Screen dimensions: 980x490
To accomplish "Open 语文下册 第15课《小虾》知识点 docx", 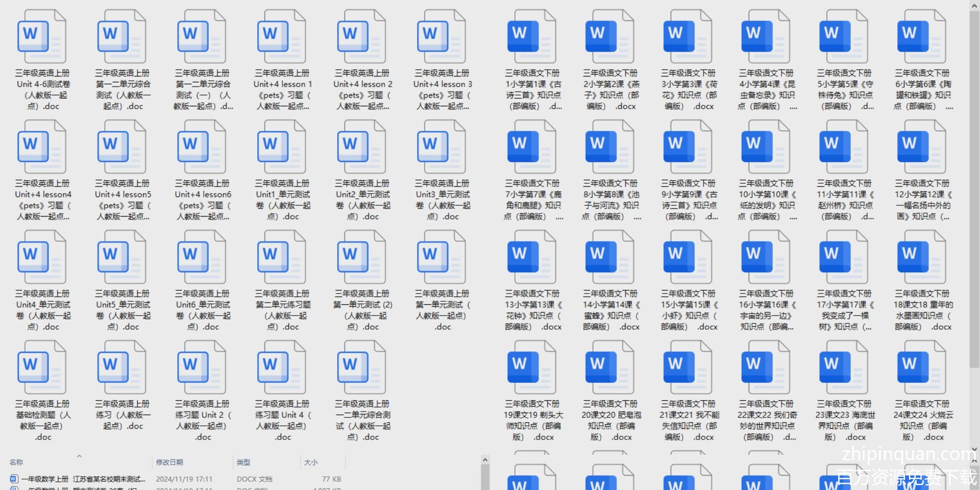I will click(687, 257).
